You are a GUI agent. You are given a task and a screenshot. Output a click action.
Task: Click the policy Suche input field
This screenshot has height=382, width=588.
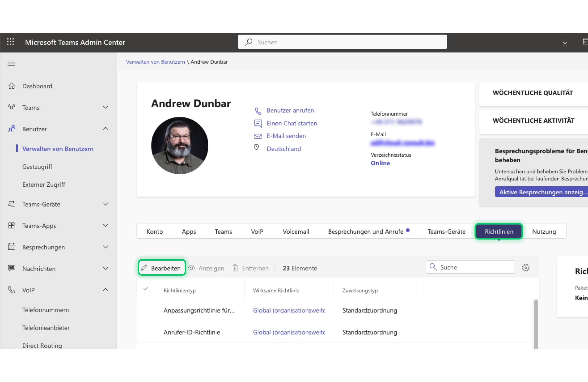(x=470, y=267)
